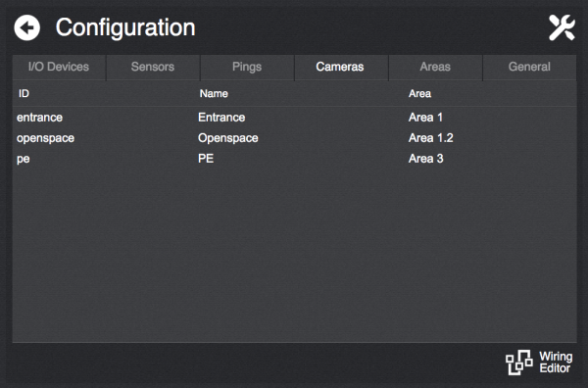588x388 pixels.
Task: Click the Wiring Editor label
Action: point(556,363)
